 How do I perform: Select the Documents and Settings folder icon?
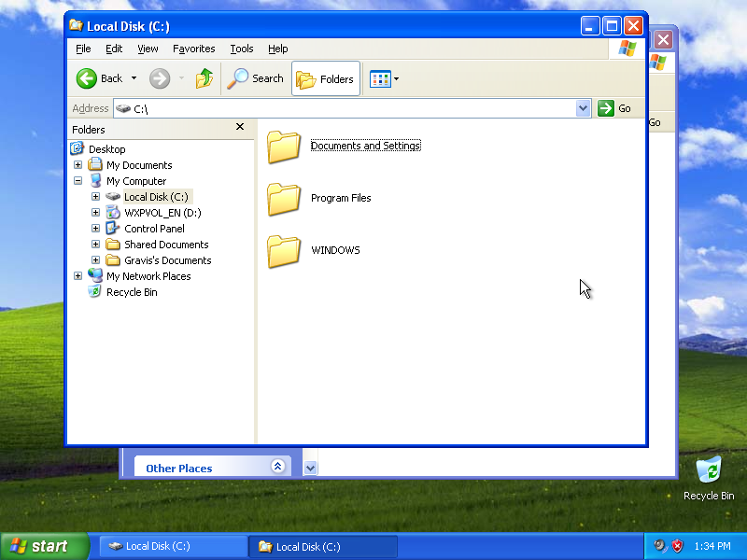pos(284,147)
